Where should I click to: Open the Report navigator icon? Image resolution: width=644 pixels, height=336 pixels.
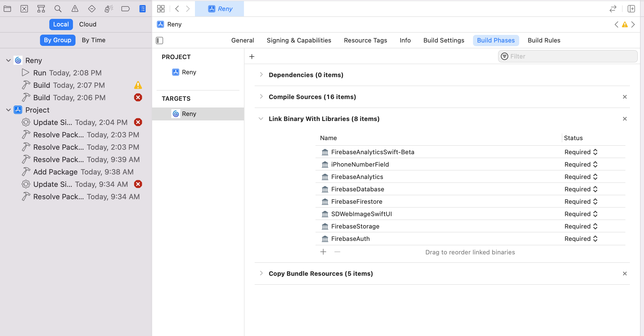[x=143, y=9]
